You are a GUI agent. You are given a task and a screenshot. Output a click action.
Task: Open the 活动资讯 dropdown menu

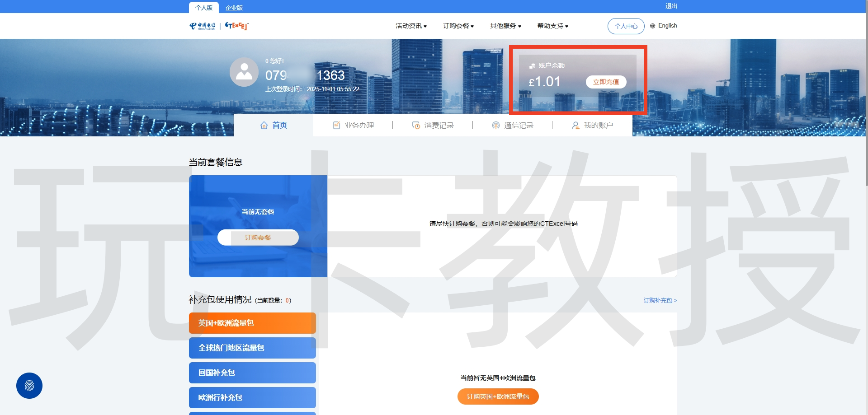[x=411, y=26]
